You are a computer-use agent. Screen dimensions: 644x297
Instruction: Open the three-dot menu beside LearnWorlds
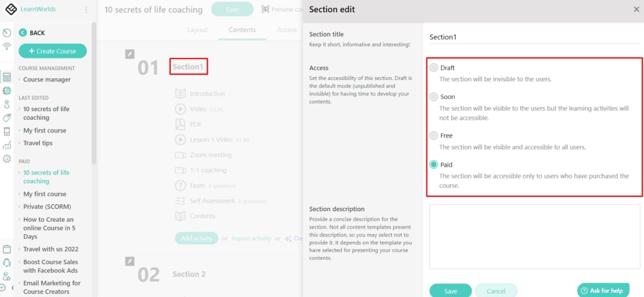click(86, 10)
